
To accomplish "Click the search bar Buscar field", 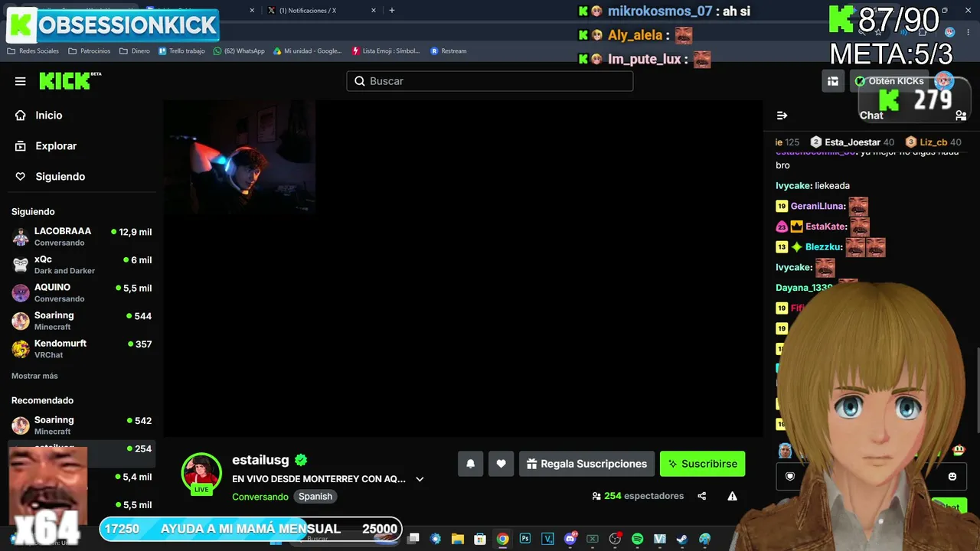I will (x=490, y=81).
